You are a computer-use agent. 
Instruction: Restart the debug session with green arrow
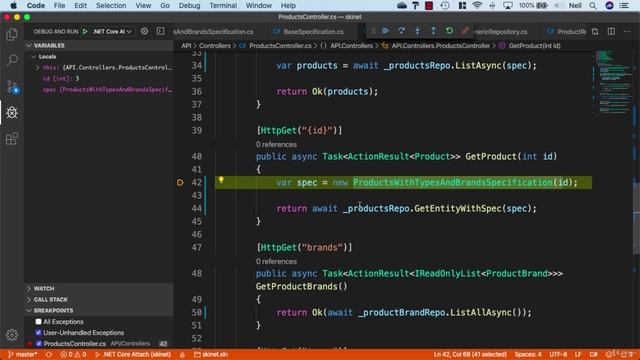pyautogui.click(x=449, y=31)
